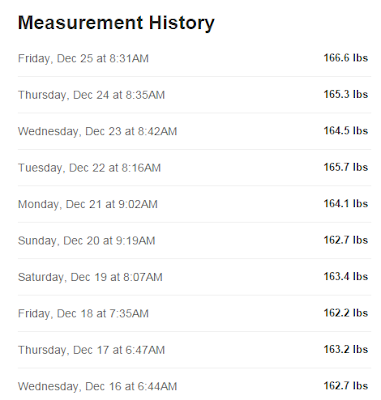Click the 164.5 lbs weight value

pyautogui.click(x=346, y=131)
